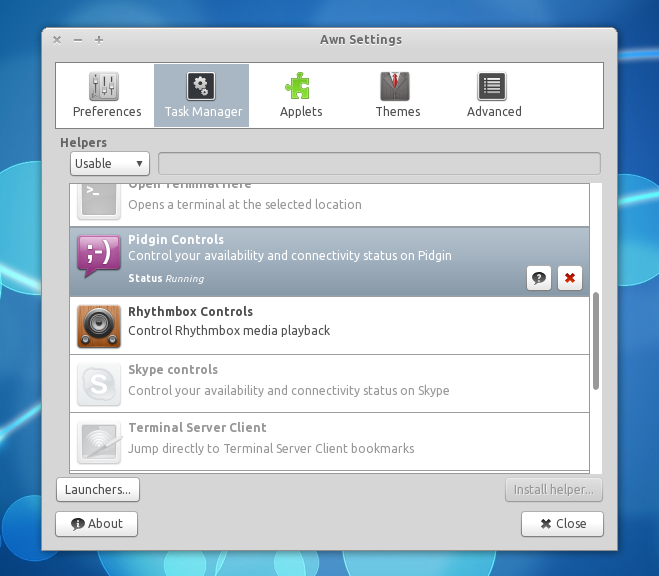Click the Pidgin Controls smiley icon
Screen dimensions: 659x576
click(x=99, y=256)
